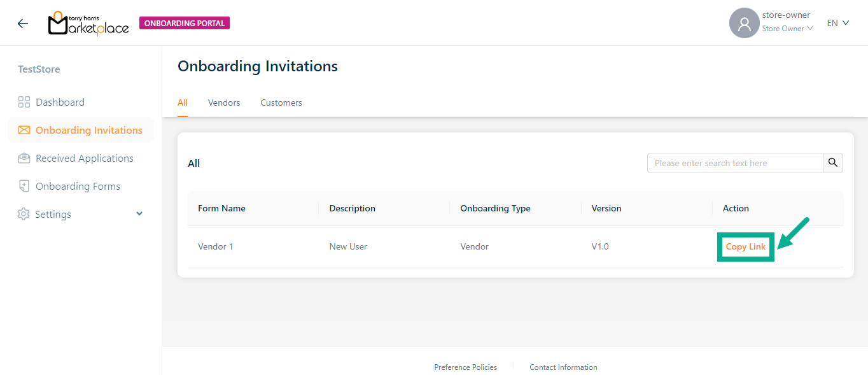
Task: Click the Dashboard grid icon
Action: point(24,102)
